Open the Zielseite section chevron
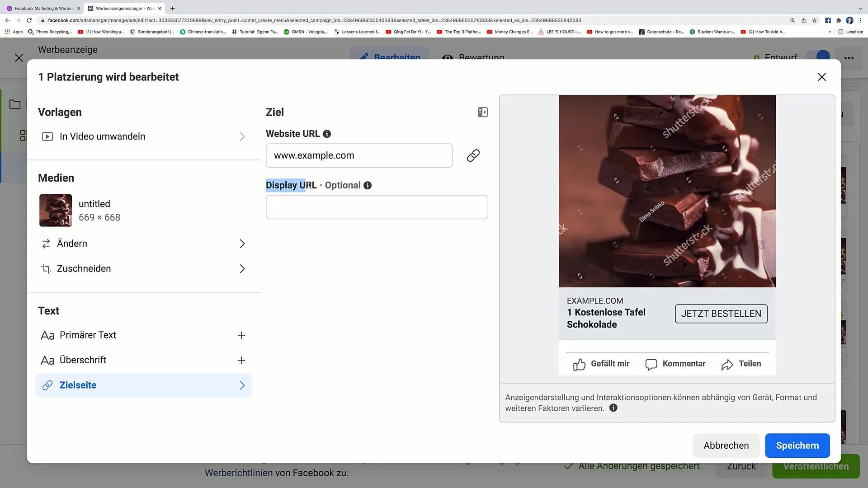This screenshot has width=868, height=488. [x=242, y=385]
